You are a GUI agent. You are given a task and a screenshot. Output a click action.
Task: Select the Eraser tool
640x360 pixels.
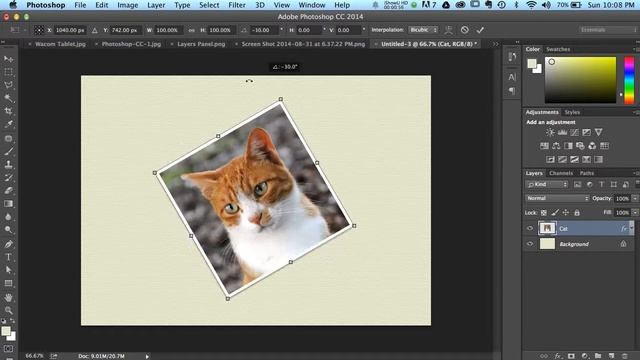coord(8,191)
